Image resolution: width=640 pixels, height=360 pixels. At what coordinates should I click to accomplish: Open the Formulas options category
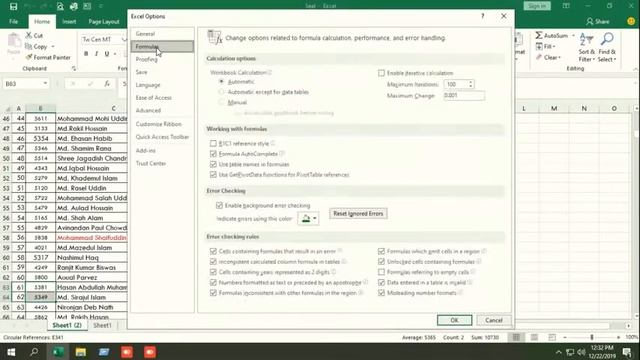point(162,47)
